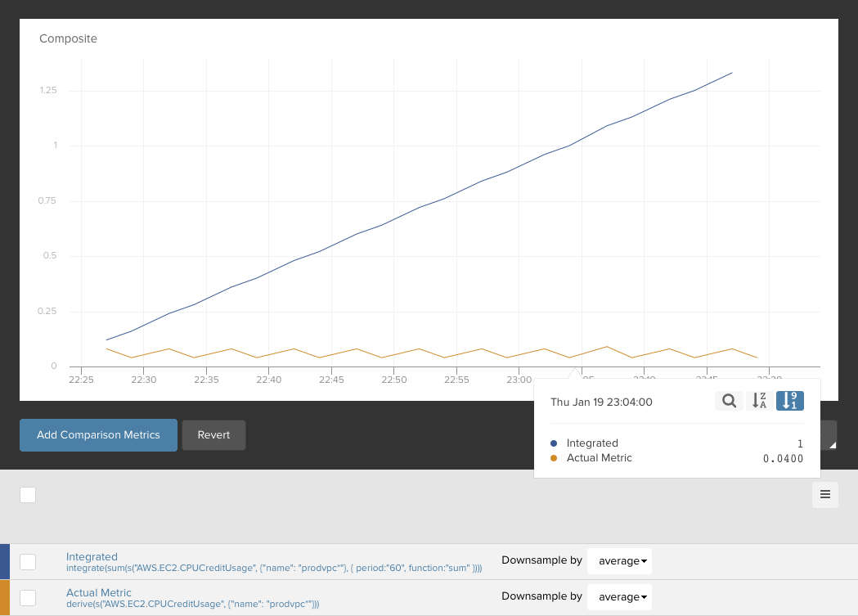Viewport: 858px width, 616px height.
Task: Check the Integrated metric checkbox
Action: click(x=28, y=561)
